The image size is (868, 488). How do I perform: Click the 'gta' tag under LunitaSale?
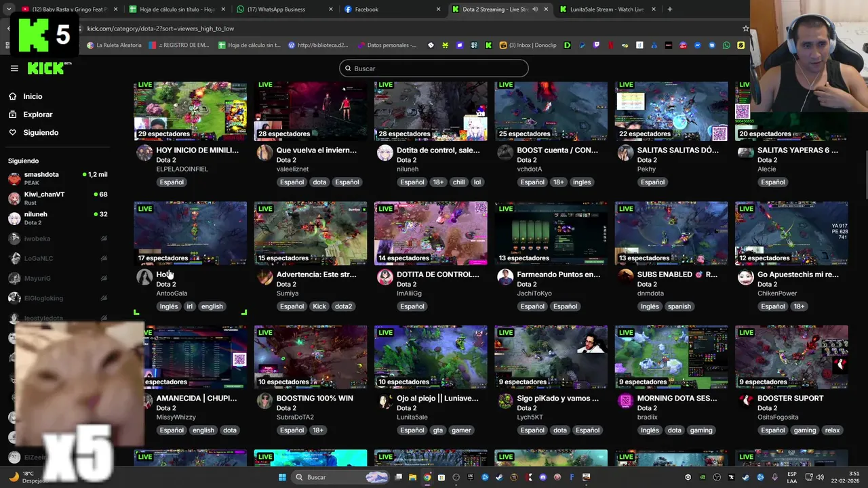(438, 430)
